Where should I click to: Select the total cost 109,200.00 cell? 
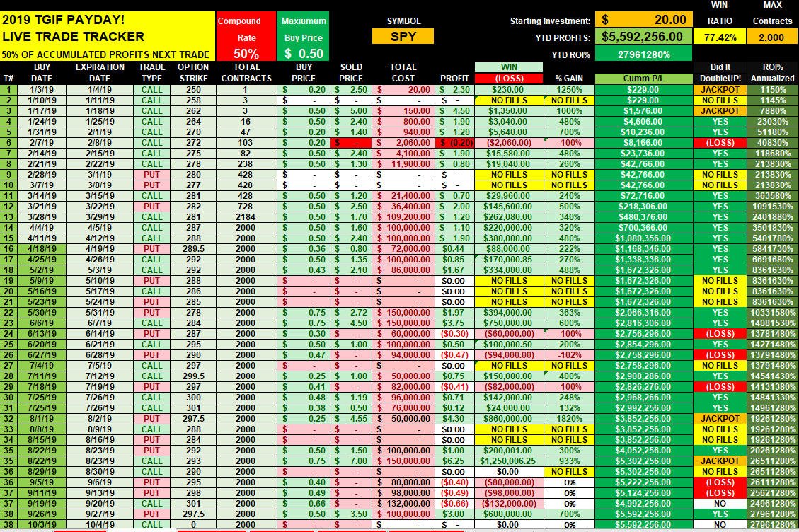click(403, 217)
